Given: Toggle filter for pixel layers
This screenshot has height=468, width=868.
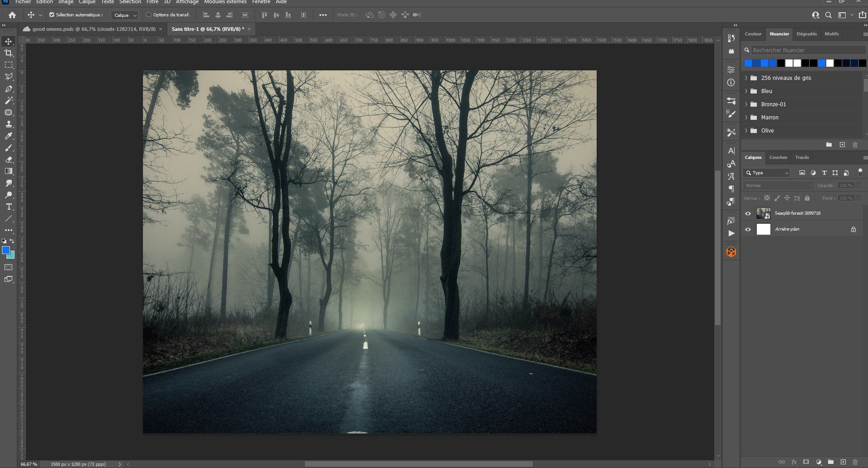Looking at the screenshot, I should [x=802, y=172].
